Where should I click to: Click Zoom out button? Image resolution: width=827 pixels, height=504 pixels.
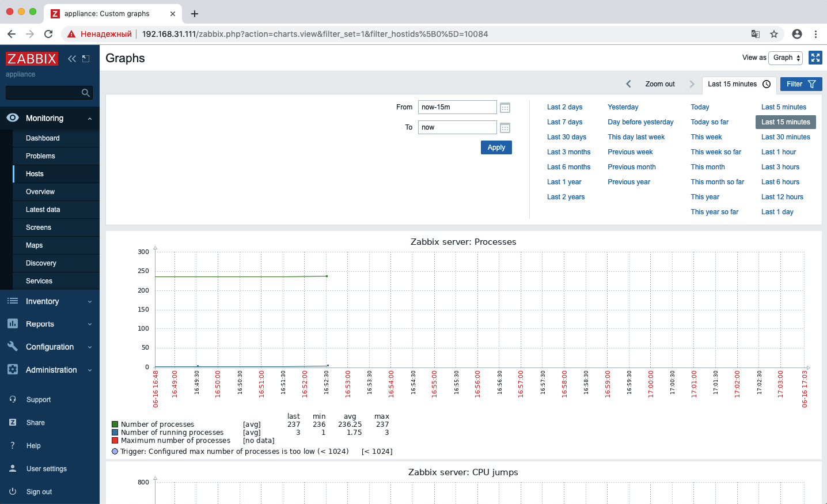[660, 84]
